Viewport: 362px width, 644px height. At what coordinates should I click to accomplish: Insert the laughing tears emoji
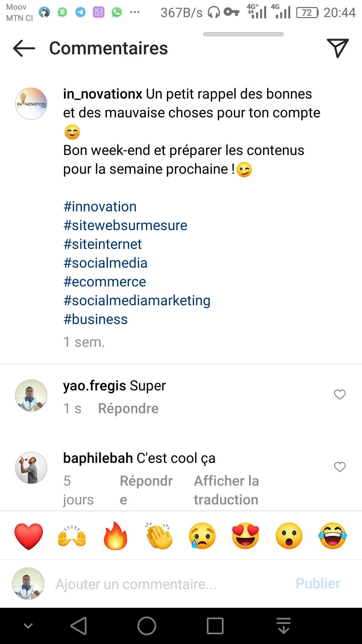(x=333, y=536)
